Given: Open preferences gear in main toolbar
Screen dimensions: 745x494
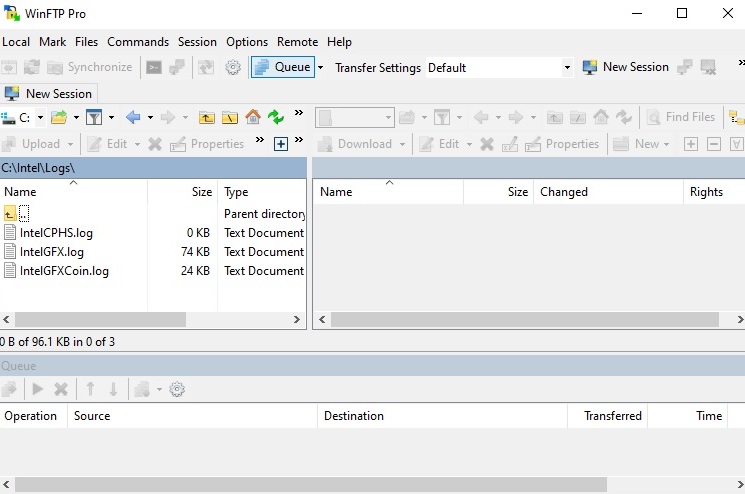Looking at the screenshot, I should pyautogui.click(x=233, y=67).
